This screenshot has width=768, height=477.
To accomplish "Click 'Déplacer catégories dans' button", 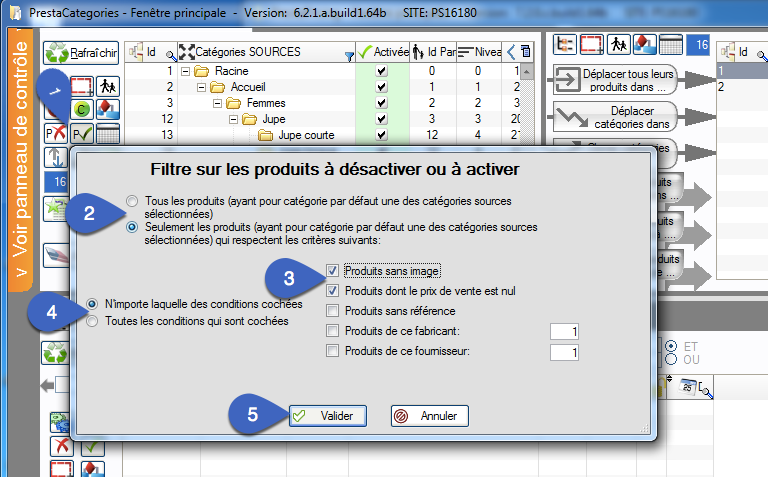I will point(616,118).
